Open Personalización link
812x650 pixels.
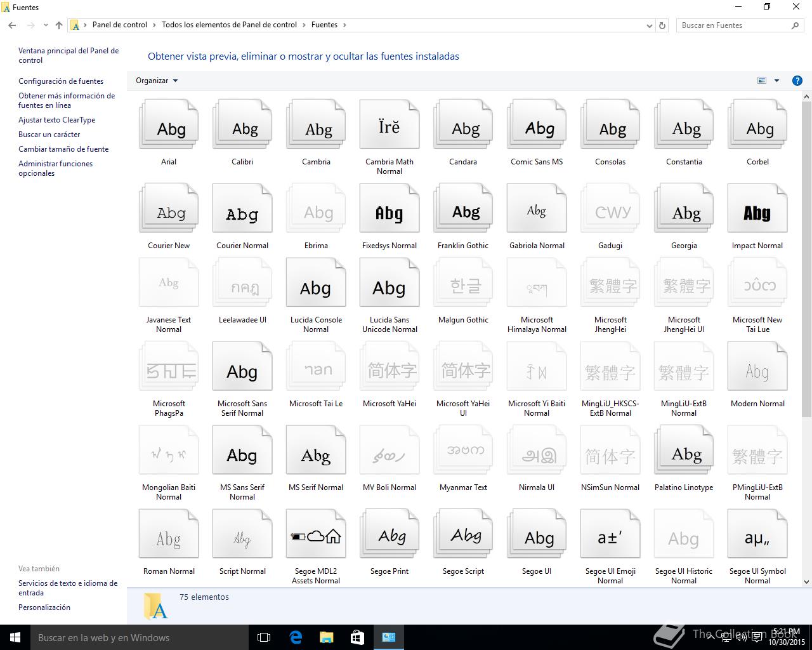point(44,607)
